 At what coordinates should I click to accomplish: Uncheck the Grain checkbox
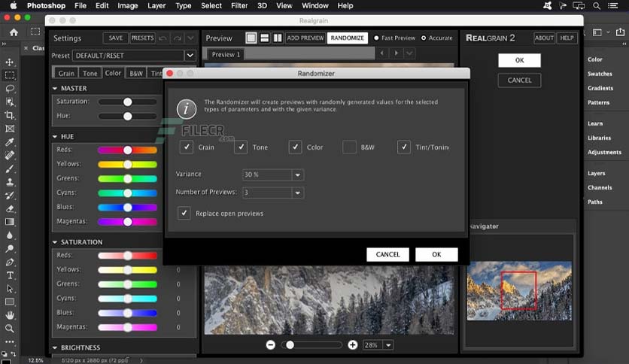(187, 147)
